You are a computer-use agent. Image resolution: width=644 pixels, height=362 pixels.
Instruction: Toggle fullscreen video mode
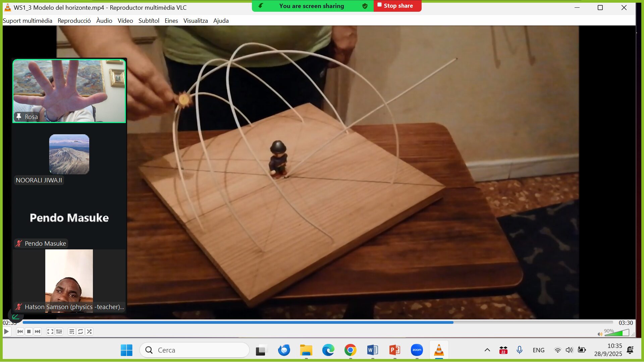(x=50, y=332)
